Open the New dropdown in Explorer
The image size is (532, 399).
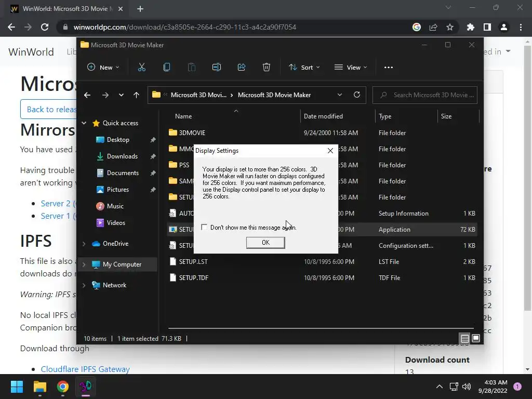103,67
